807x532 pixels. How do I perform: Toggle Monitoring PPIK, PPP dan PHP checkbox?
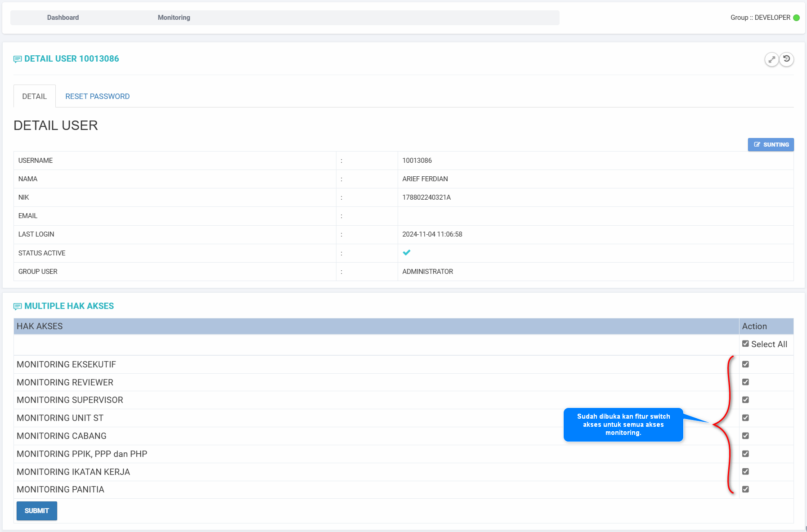pos(745,454)
